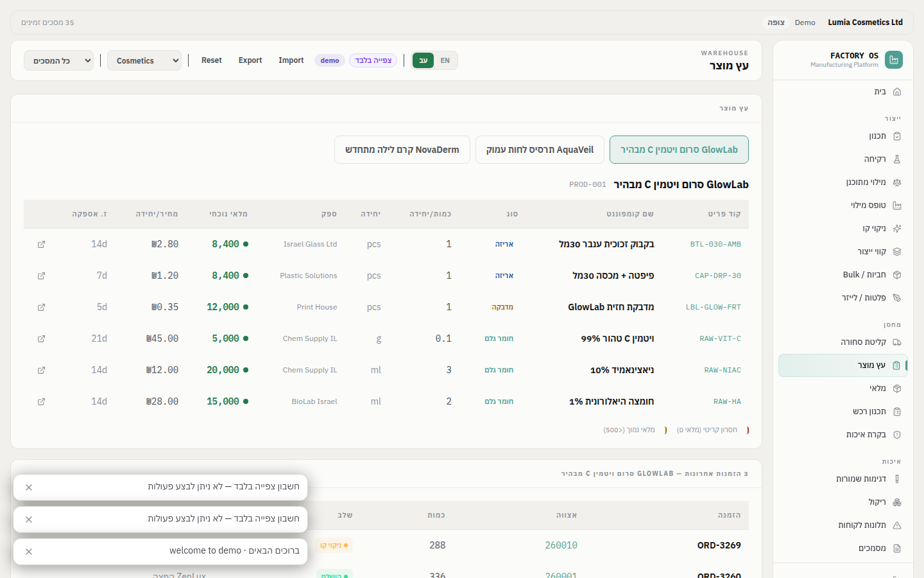The height and width of the screenshot is (578, 924).
Task: Click the icon beside ריקול
Action: [897, 502]
